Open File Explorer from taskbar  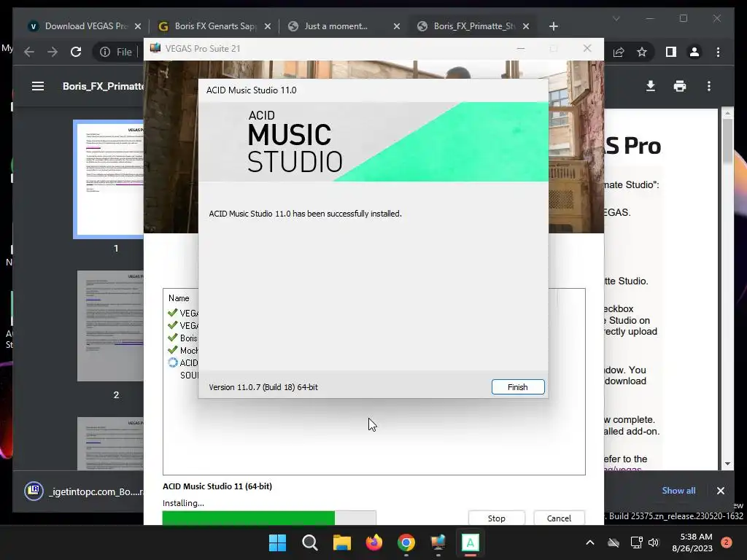click(x=341, y=542)
